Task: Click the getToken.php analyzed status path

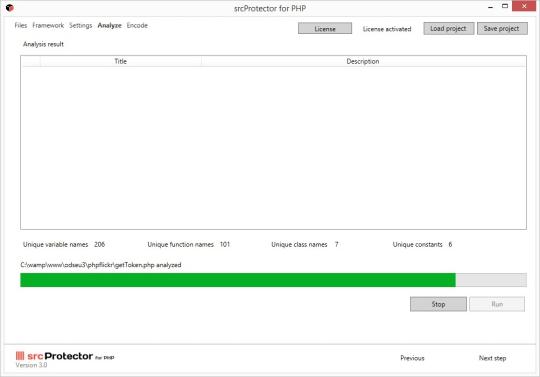Action: point(101,265)
